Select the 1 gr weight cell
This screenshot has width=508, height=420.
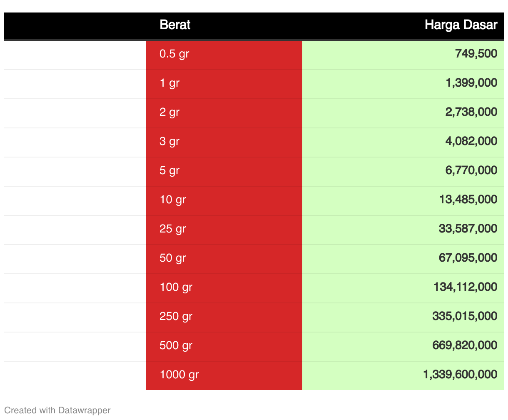pyautogui.click(x=224, y=84)
